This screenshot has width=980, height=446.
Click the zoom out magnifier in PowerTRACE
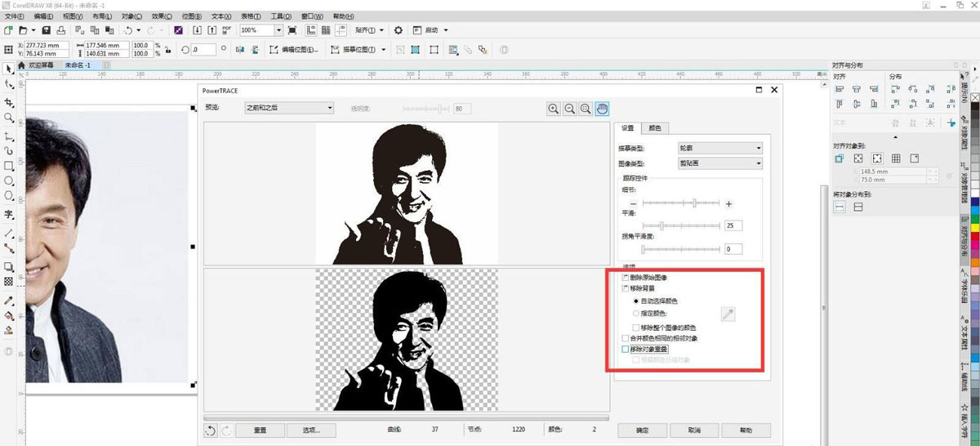click(570, 109)
